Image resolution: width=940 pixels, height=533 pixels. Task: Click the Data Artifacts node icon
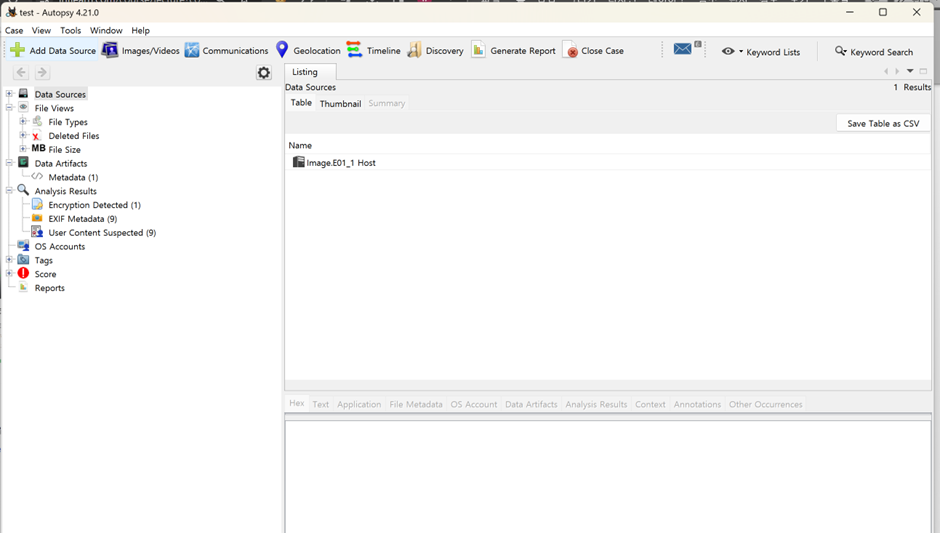point(23,162)
